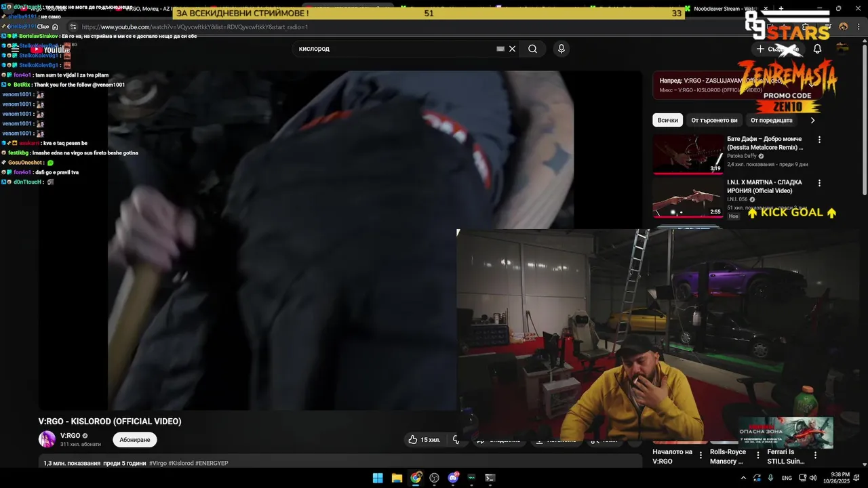
Task: Open the V:RGO channel name link
Action: [x=70, y=436]
